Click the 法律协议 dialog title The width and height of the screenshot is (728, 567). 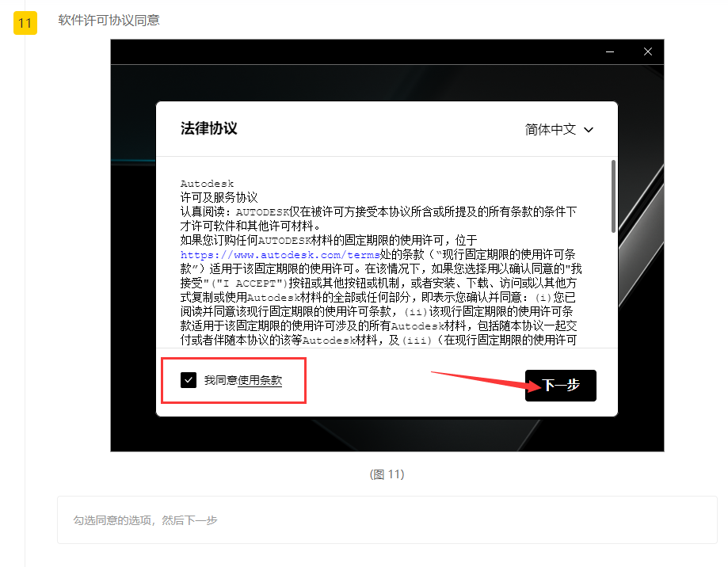click(208, 128)
